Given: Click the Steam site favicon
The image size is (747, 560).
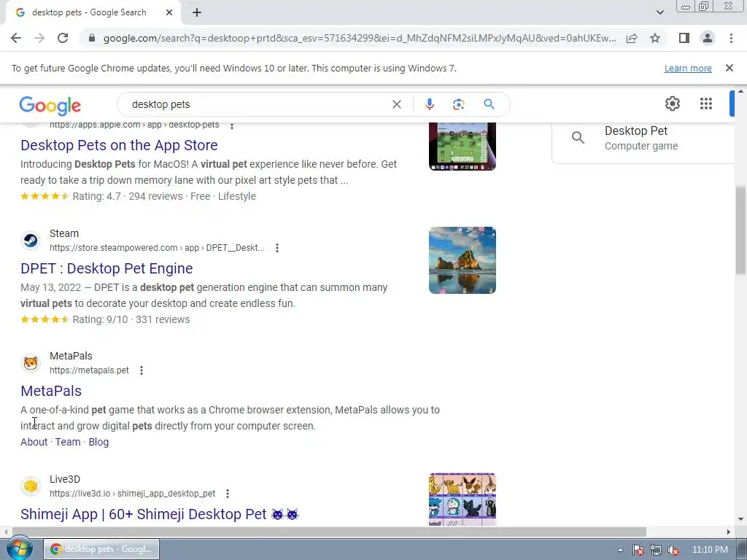Looking at the screenshot, I should pyautogui.click(x=31, y=241).
